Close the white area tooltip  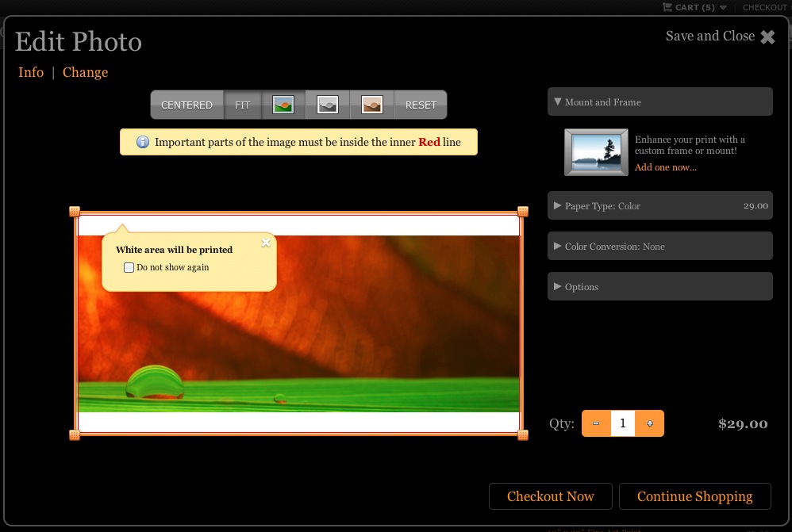pos(266,243)
